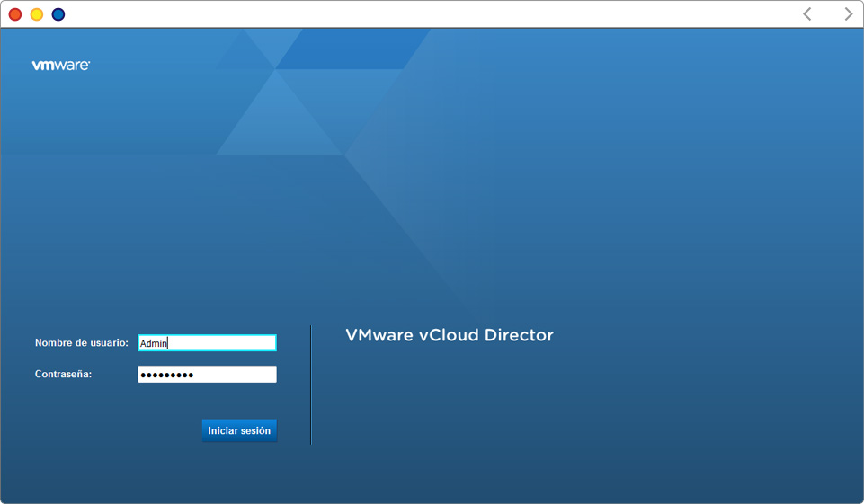Click the "Admin" text in username field

(154, 343)
